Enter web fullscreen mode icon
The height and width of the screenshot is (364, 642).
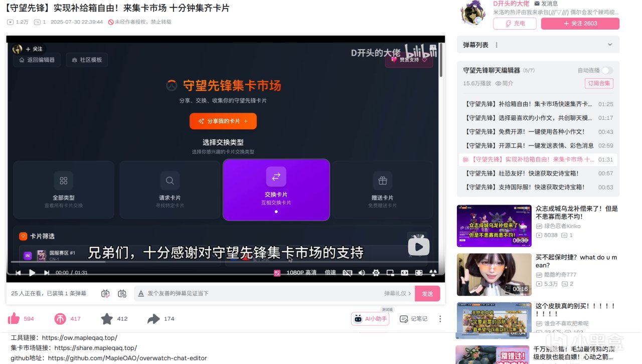pos(418,273)
